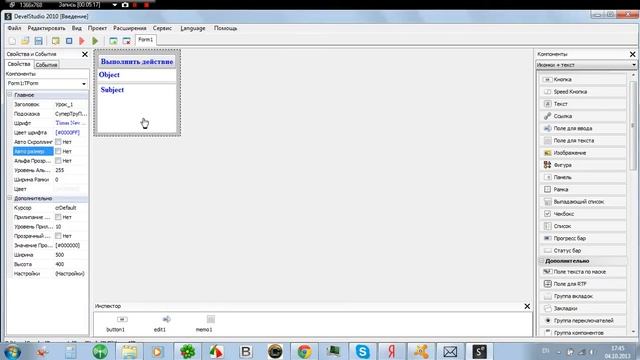640x360 pixels.
Task: Close the Инспектор panel
Action: click(x=527, y=306)
